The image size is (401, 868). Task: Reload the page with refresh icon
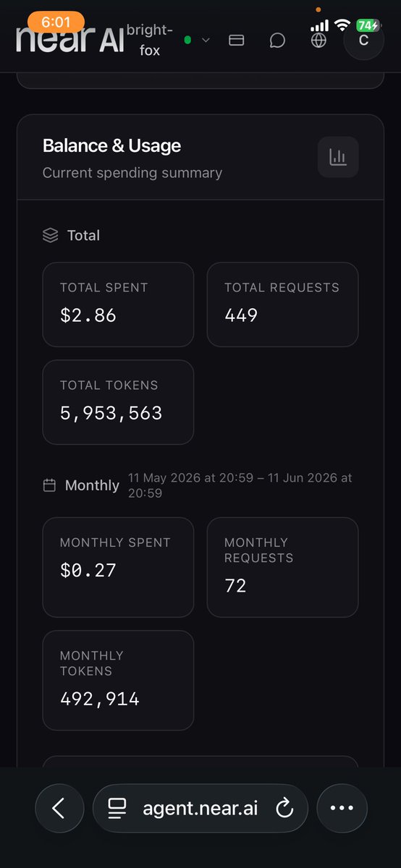point(285,809)
